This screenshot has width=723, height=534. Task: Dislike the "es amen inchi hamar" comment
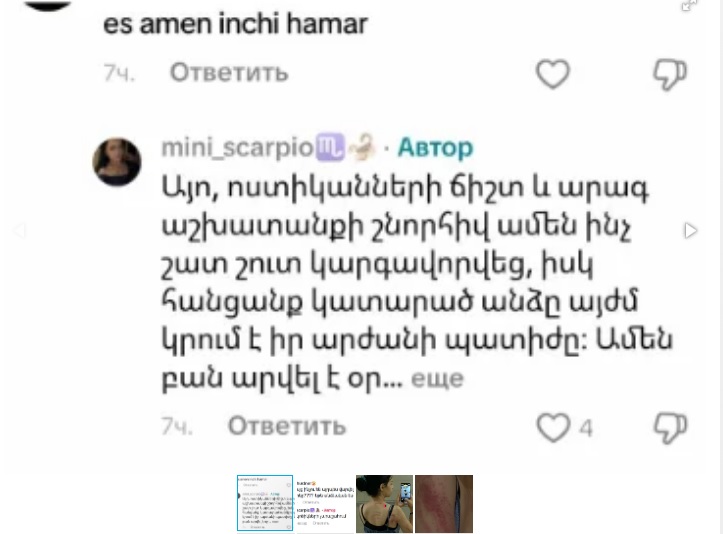click(x=670, y=74)
